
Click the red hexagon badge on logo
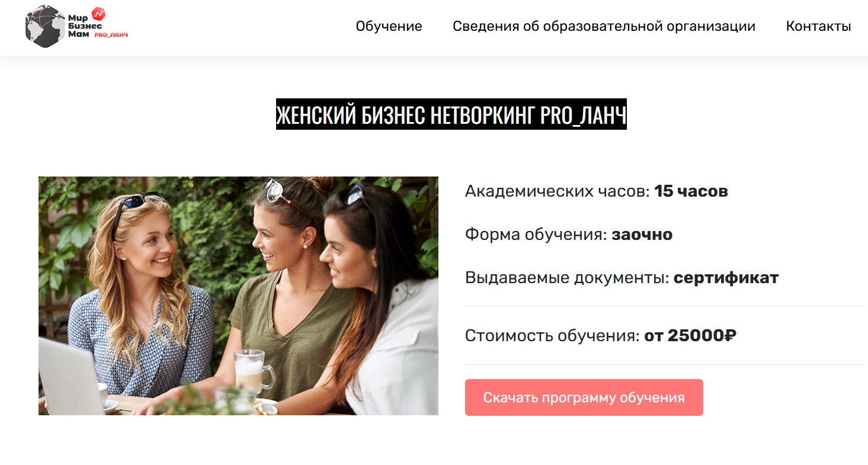click(x=99, y=14)
